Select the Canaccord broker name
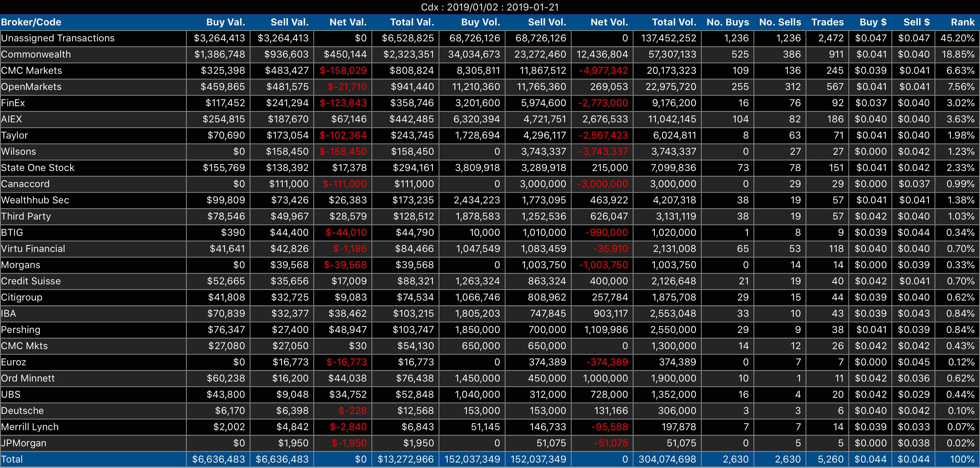980x468 pixels. point(25,184)
